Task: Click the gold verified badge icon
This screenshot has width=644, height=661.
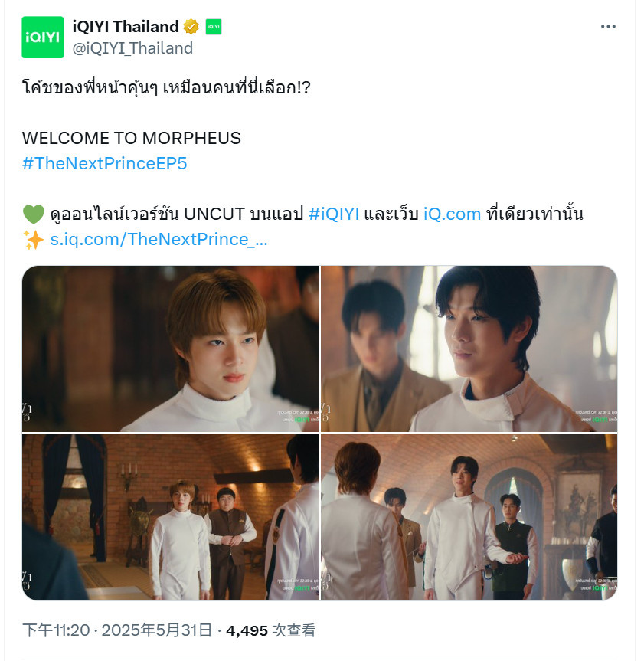Action: pyautogui.click(x=191, y=27)
